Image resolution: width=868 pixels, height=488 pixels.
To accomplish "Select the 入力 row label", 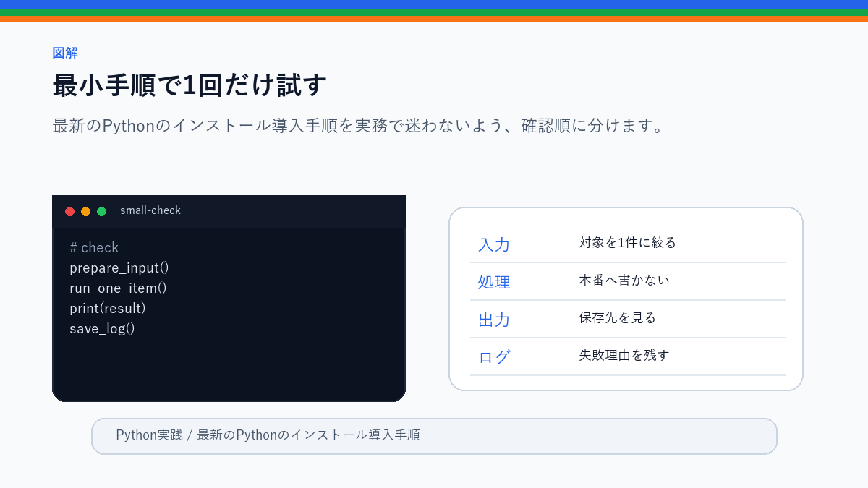I will pyautogui.click(x=494, y=244).
